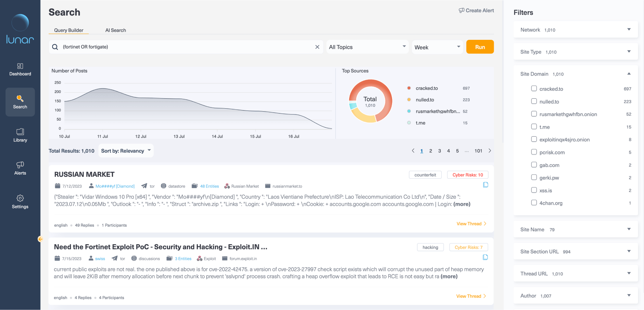Image resolution: width=644 pixels, height=310 pixels.
Task: Open the Library sidebar icon
Action: 20,132
